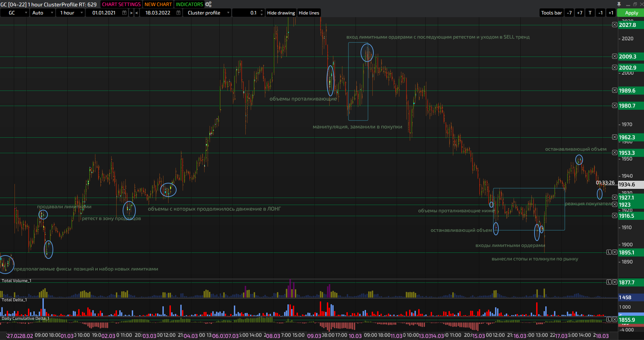Click the green Apply button
Viewport: 644px width, 340px height.
(631, 13)
